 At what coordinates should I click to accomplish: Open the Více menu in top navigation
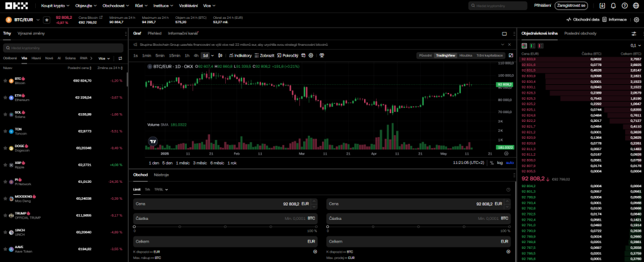(209, 6)
